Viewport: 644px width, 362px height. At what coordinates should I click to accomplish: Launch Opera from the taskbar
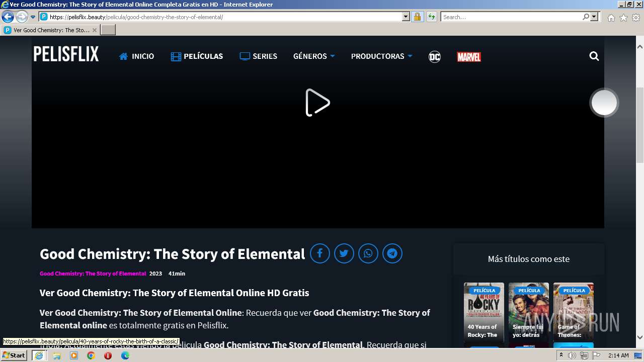click(x=108, y=355)
